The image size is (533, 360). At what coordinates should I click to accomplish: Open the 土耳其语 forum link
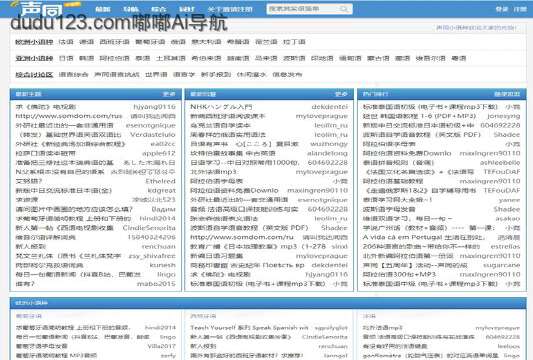click(171, 58)
